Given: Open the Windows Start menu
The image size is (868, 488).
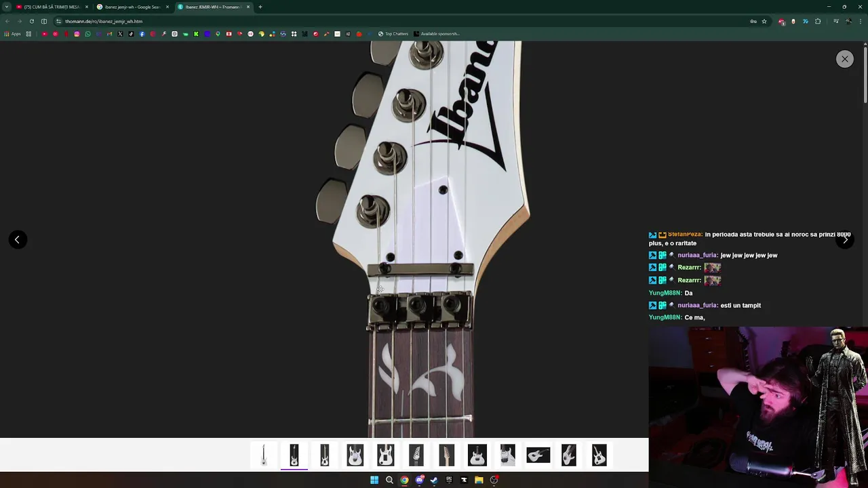Looking at the screenshot, I should click(374, 480).
